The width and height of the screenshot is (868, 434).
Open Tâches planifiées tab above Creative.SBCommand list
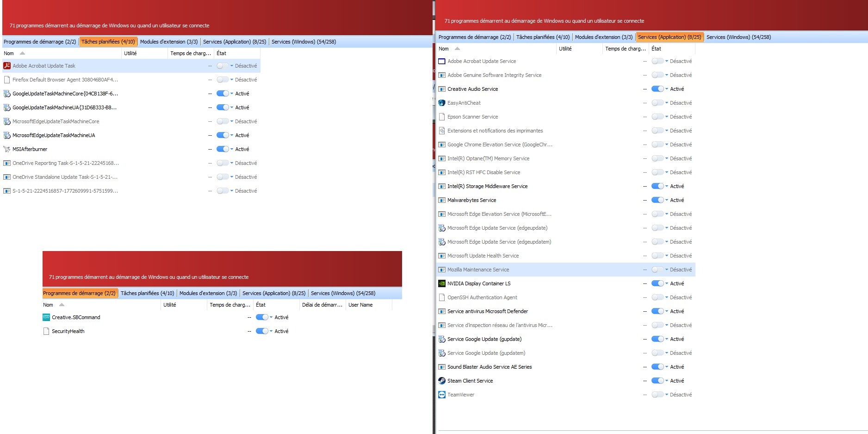coord(147,293)
